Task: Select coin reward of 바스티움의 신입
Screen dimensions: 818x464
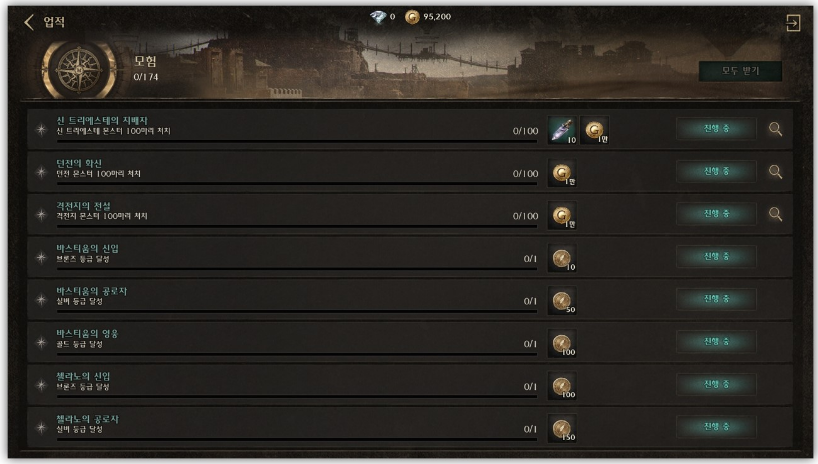Action: [x=562, y=258]
